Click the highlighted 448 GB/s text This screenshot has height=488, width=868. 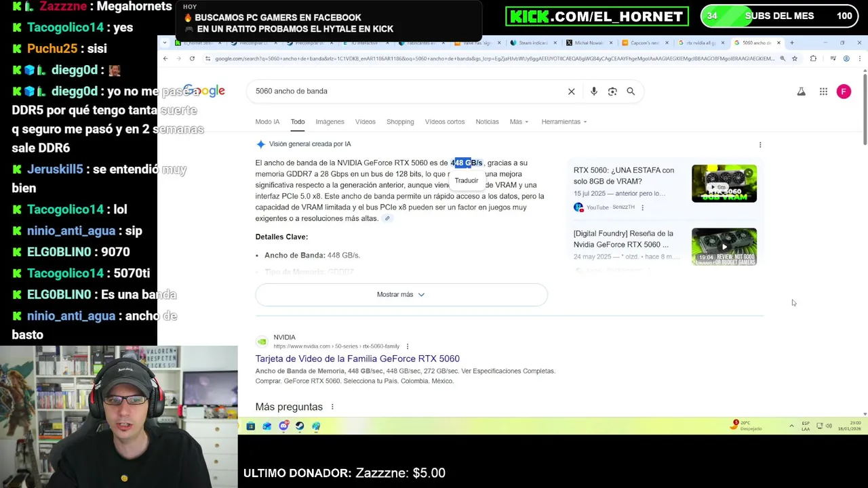(467, 163)
